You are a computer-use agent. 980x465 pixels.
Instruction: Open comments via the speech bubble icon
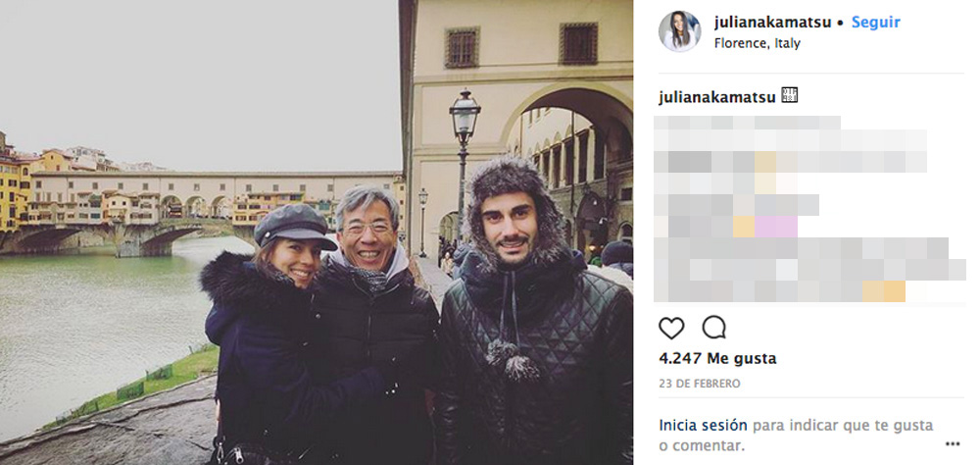click(713, 328)
